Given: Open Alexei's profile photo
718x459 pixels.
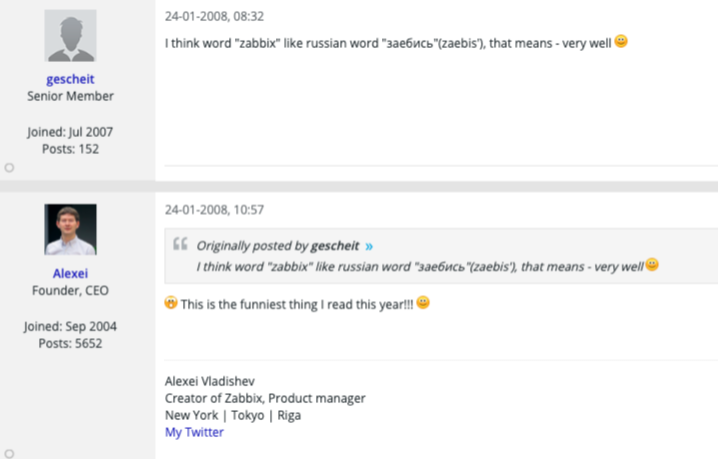Looking at the screenshot, I should [71, 230].
